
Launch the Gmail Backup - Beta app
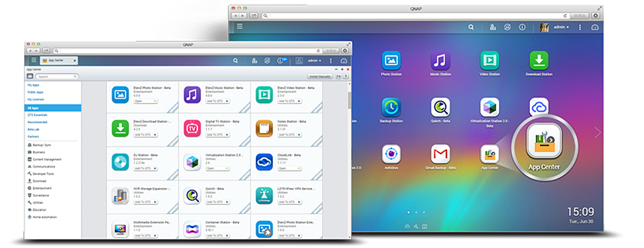pos(440,155)
